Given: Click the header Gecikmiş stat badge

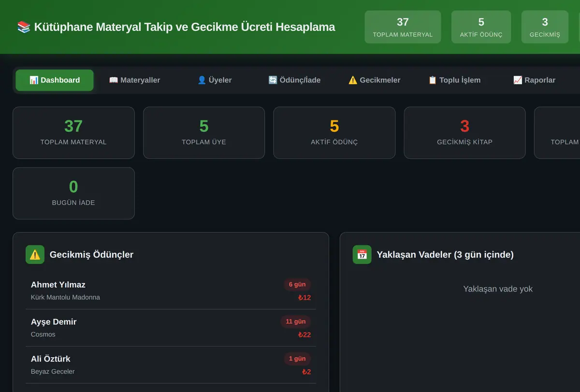Looking at the screenshot, I should pos(545,27).
